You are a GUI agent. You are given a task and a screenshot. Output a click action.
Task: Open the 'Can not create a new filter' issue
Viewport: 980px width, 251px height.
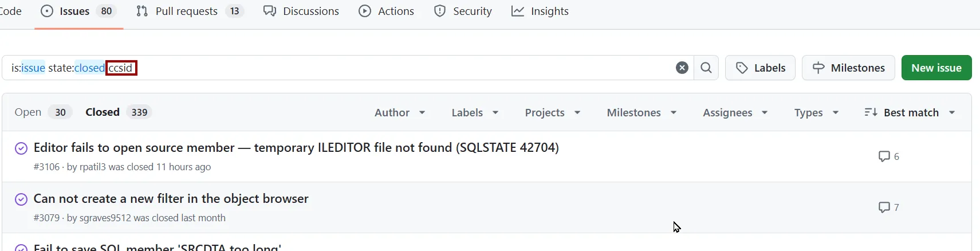click(171, 199)
